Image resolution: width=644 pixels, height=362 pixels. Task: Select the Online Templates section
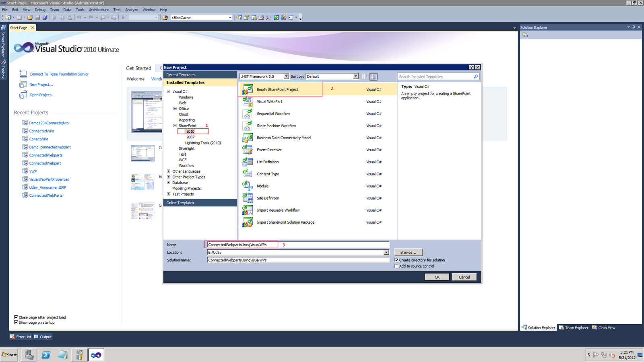[x=200, y=203]
